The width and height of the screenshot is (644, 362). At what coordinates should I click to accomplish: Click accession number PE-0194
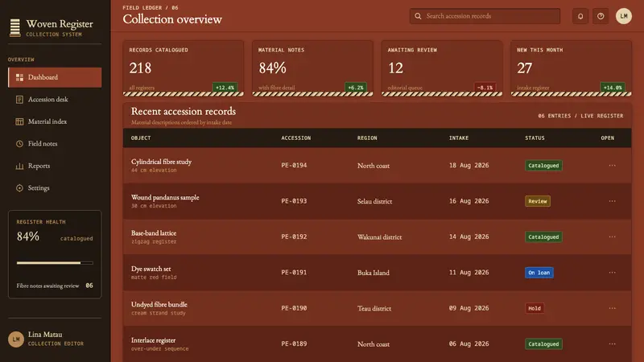(294, 166)
